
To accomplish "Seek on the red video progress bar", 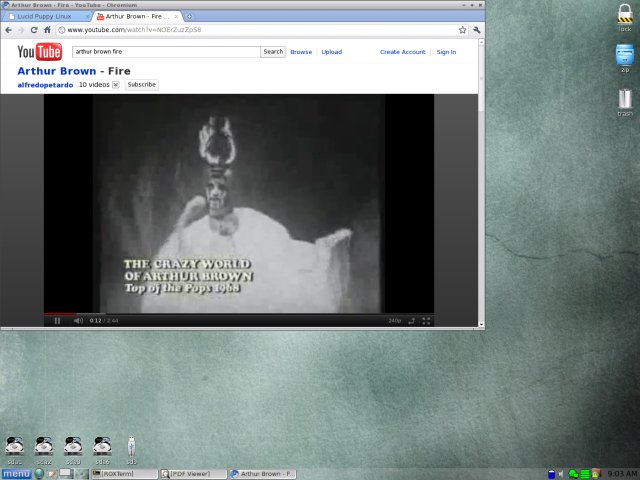I will click(60, 314).
